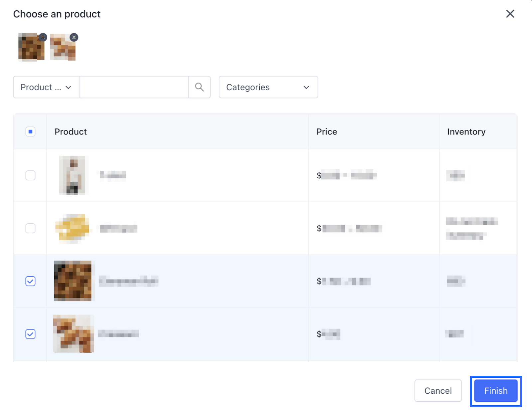Click the third row's product image
The width and height of the screenshot is (532, 410).
(73, 281)
